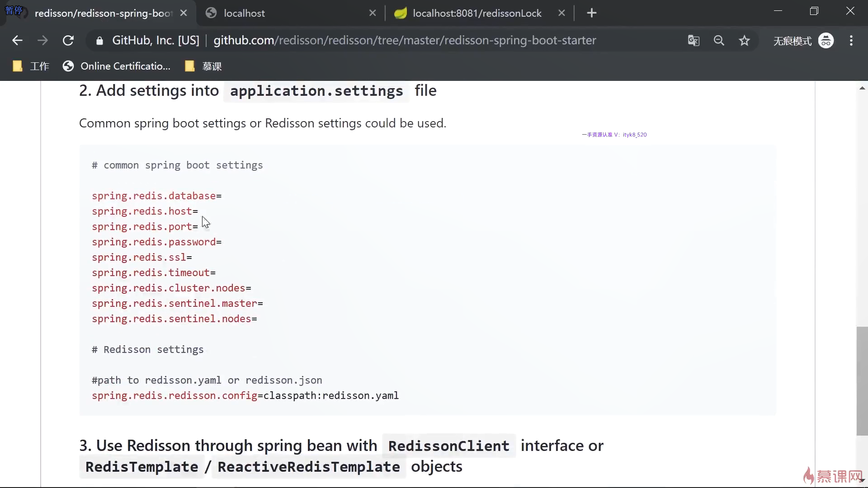This screenshot has height=488, width=868.
Task: Open Chrome's three-dot menu
Action: click(x=851, y=41)
